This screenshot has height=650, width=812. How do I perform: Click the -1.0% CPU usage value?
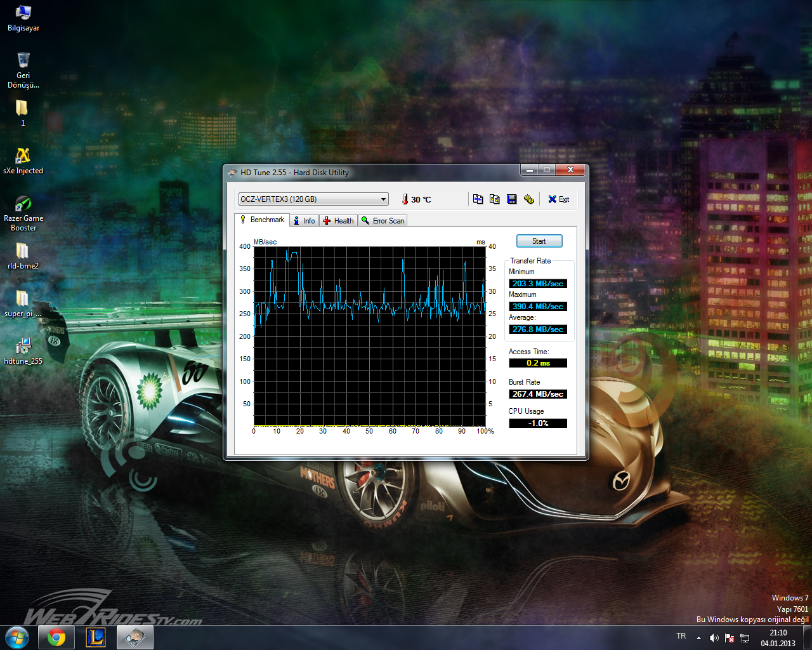(x=538, y=423)
